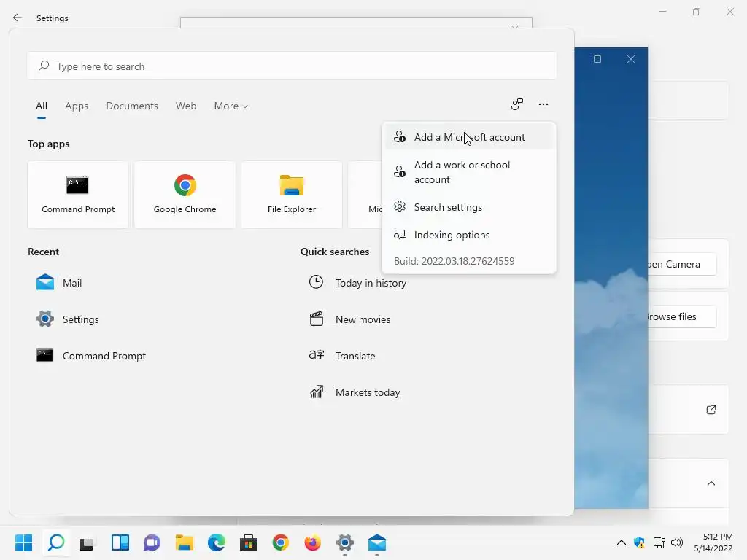
Task: Click the volume icon in system tray
Action: [x=676, y=542]
